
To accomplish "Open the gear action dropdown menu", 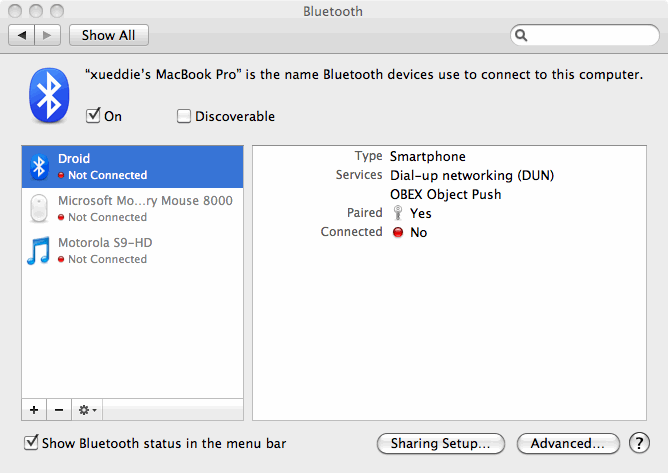I will click(88, 410).
